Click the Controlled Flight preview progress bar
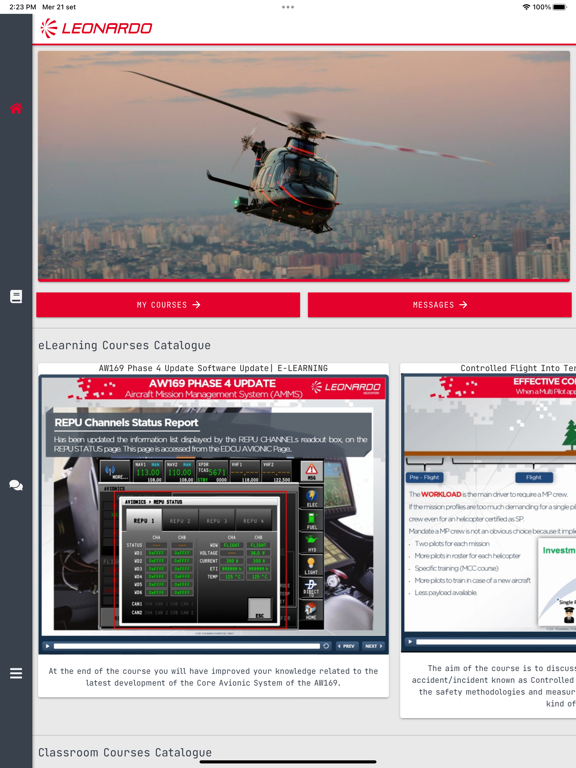The height and width of the screenshot is (768, 576). 496,642
